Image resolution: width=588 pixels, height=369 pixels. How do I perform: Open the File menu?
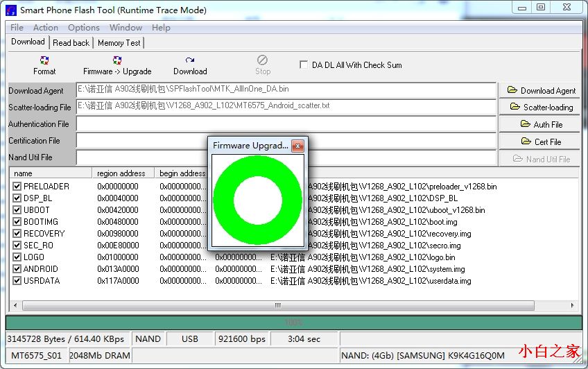(x=17, y=27)
